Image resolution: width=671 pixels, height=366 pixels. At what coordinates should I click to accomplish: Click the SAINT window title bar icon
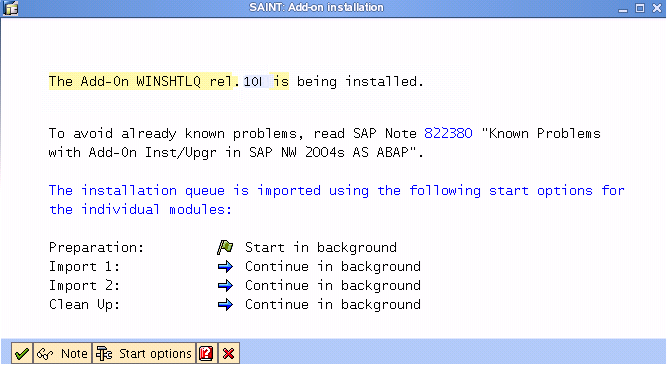point(11,8)
